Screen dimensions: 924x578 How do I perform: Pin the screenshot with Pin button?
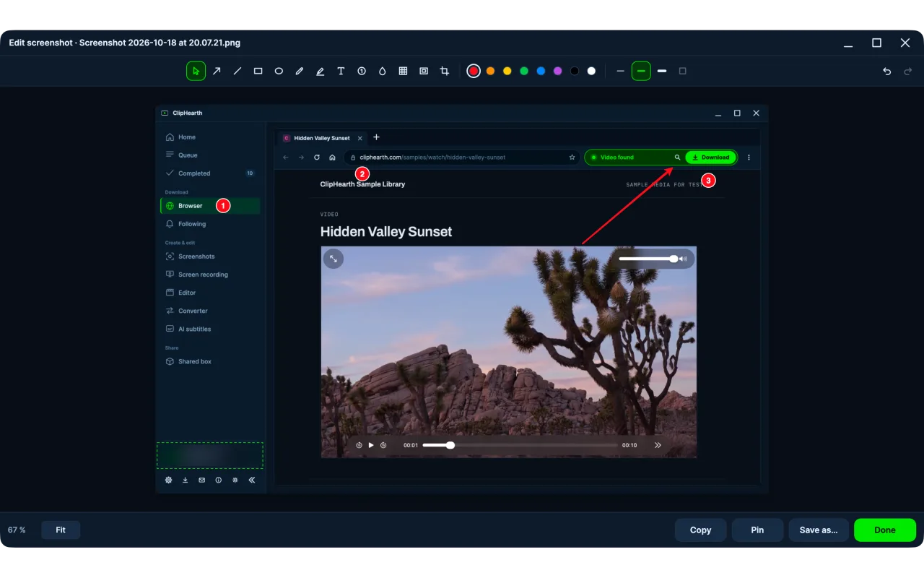(x=757, y=530)
